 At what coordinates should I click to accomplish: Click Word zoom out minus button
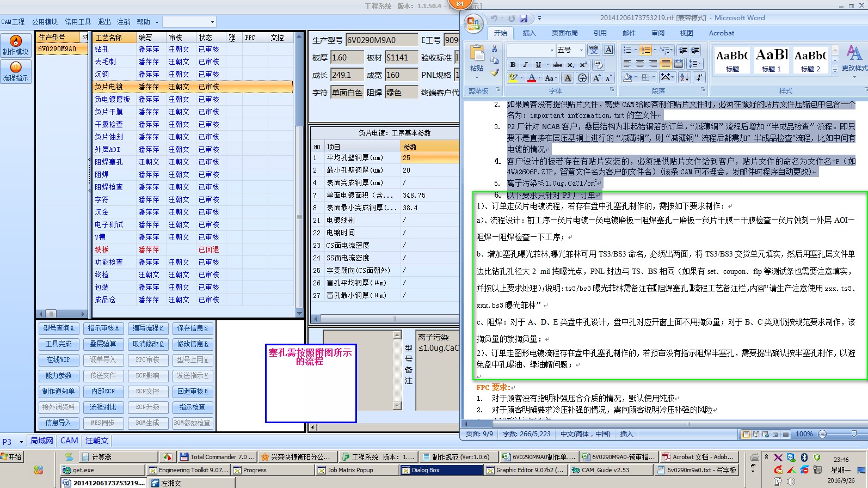click(x=822, y=434)
